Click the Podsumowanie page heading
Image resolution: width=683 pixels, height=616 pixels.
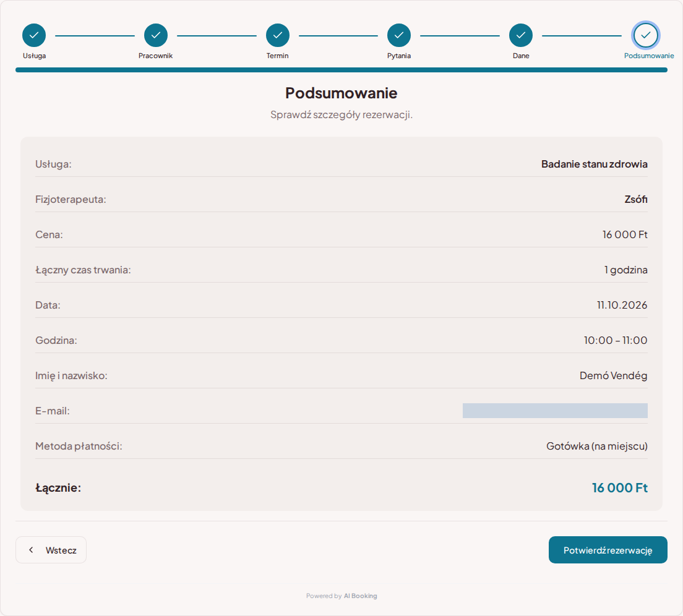341,93
